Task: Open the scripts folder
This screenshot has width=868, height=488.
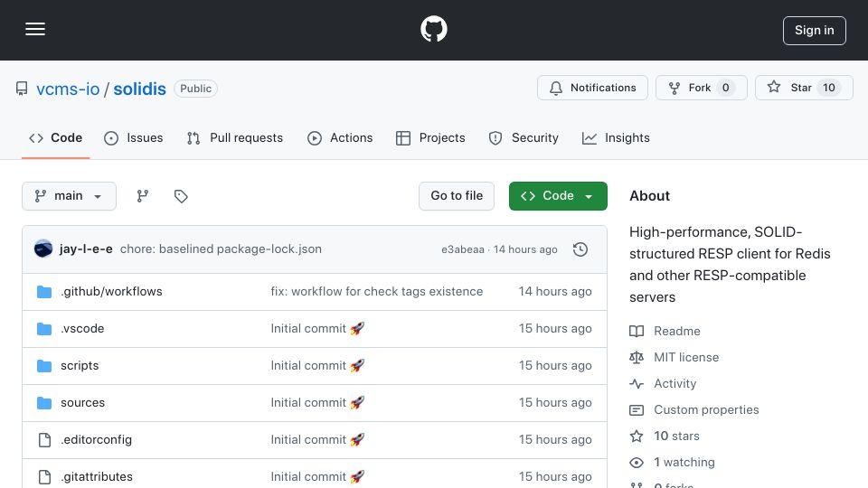Action: pos(80,366)
